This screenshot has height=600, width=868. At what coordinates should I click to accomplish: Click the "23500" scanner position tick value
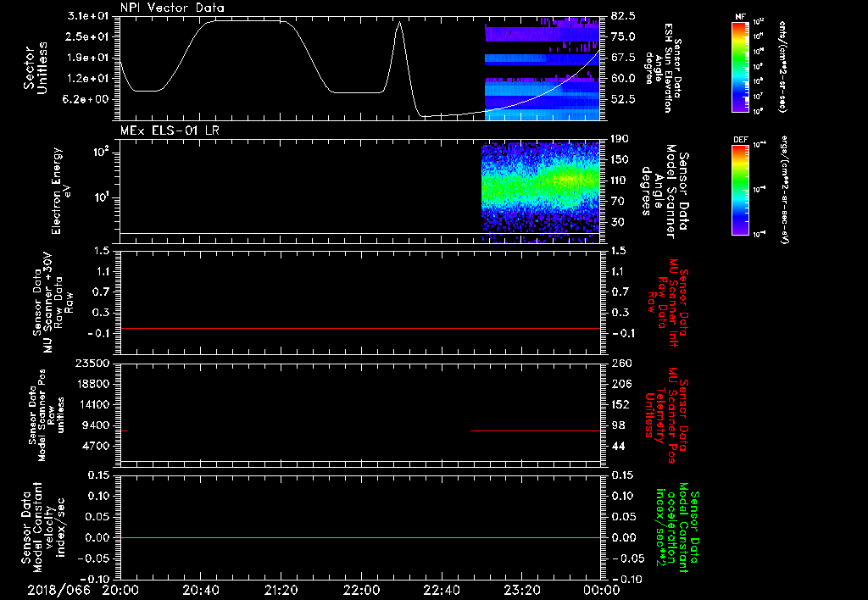click(92, 363)
